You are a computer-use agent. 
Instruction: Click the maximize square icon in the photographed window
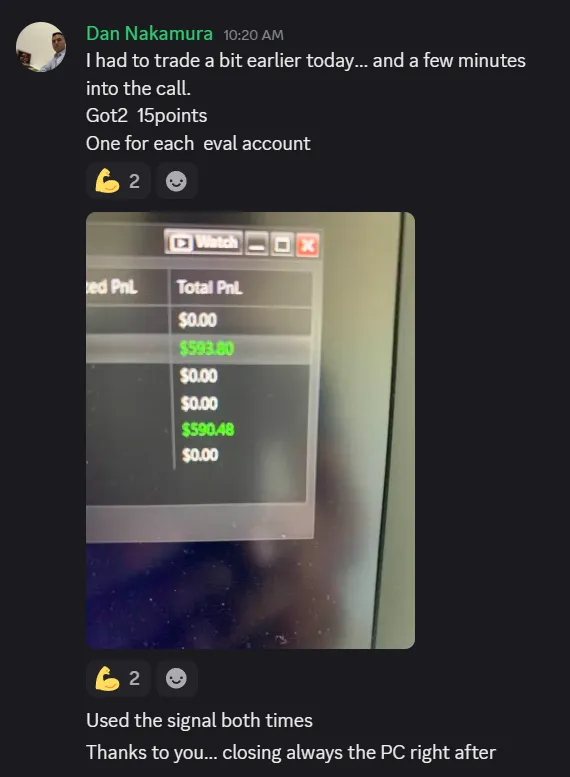[x=283, y=245]
